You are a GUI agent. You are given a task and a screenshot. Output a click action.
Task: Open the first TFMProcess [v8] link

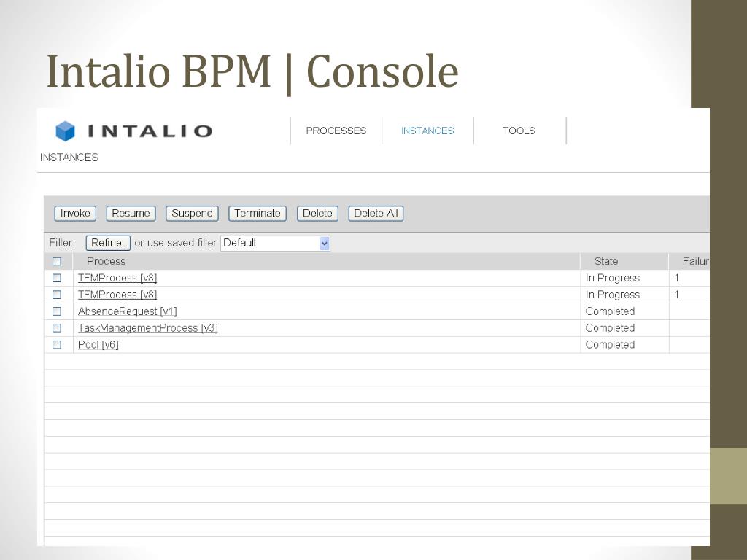pyautogui.click(x=117, y=278)
